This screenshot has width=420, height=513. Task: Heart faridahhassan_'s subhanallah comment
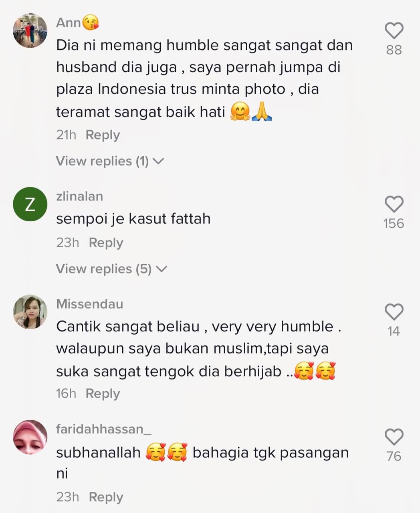(394, 437)
